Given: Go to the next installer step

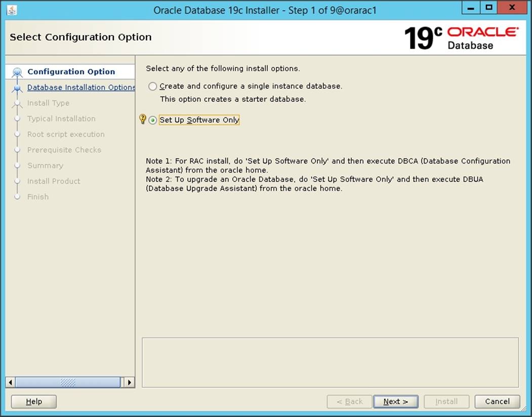Looking at the screenshot, I should click(x=396, y=401).
